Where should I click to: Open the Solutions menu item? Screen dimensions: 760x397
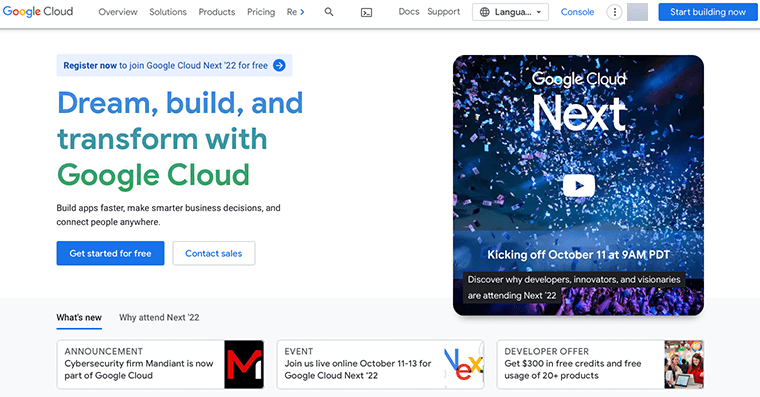(x=168, y=12)
